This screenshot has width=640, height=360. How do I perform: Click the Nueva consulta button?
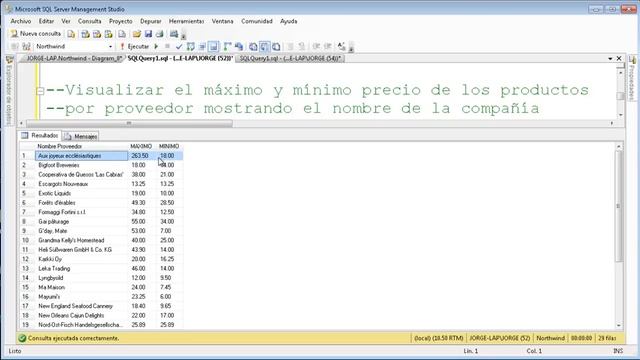[36, 34]
